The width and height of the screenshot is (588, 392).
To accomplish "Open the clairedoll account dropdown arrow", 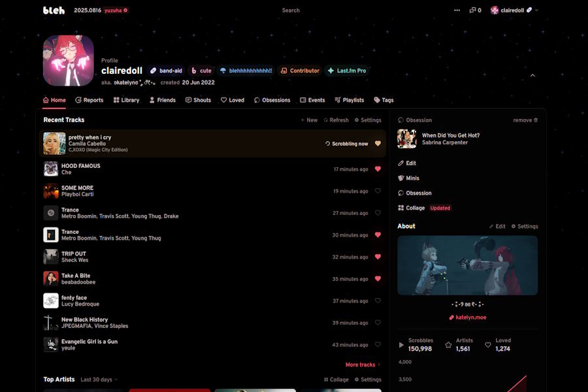I will point(536,10).
